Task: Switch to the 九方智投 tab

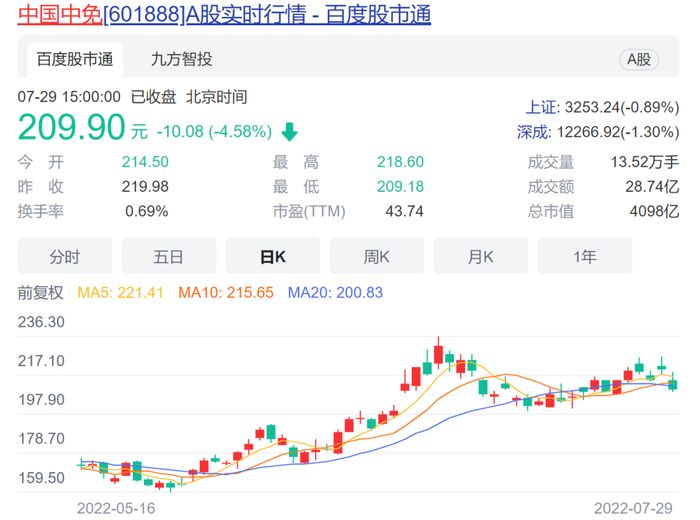Action: tap(181, 59)
